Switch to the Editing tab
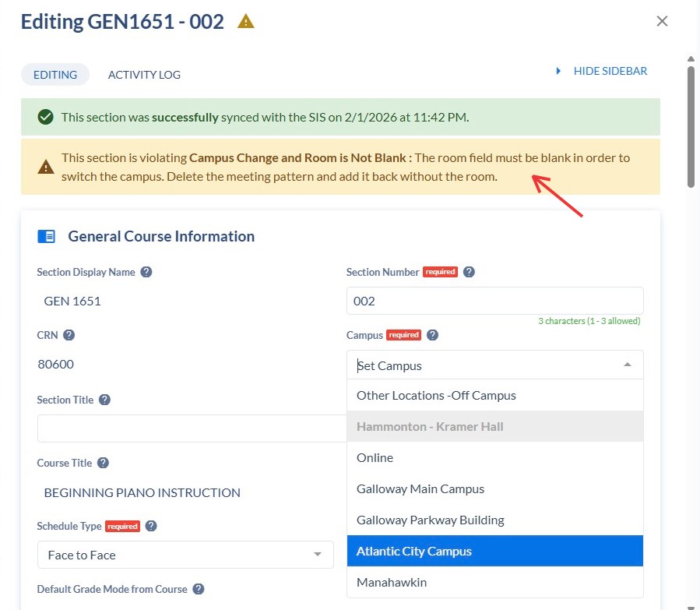700x610 pixels. (55, 75)
